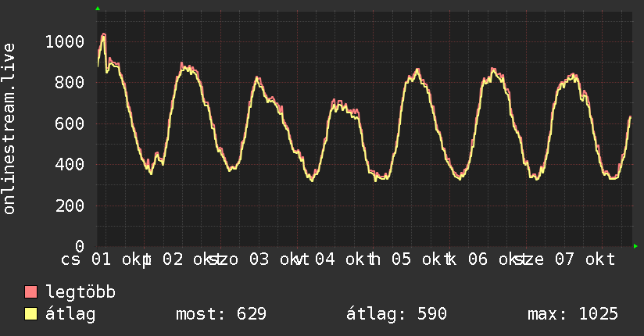
Task: Select the legtöbb legend label
Action: tap(80, 292)
